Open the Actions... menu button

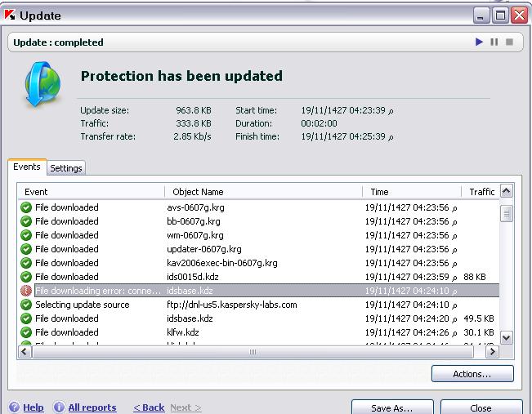click(x=472, y=374)
